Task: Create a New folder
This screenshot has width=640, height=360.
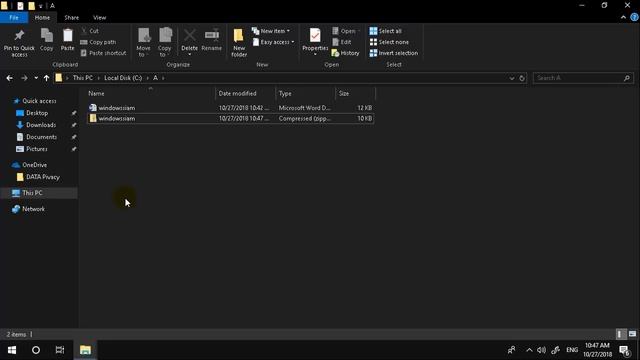Action: tap(239, 42)
